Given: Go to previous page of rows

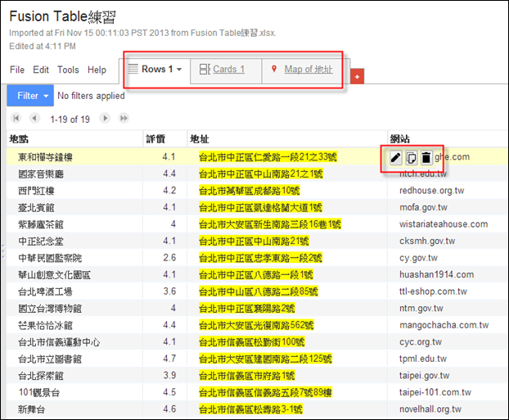Looking at the screenshot, I should 34,118.
